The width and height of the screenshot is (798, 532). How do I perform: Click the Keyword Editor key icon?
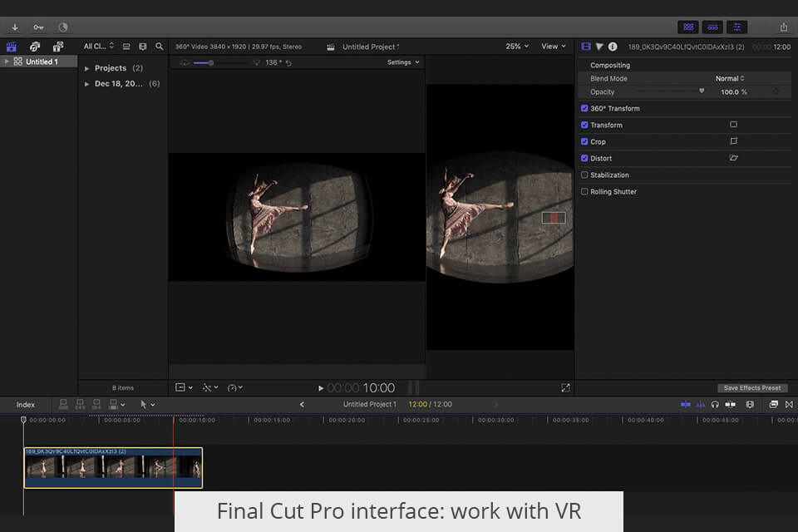tap(38, 27)
